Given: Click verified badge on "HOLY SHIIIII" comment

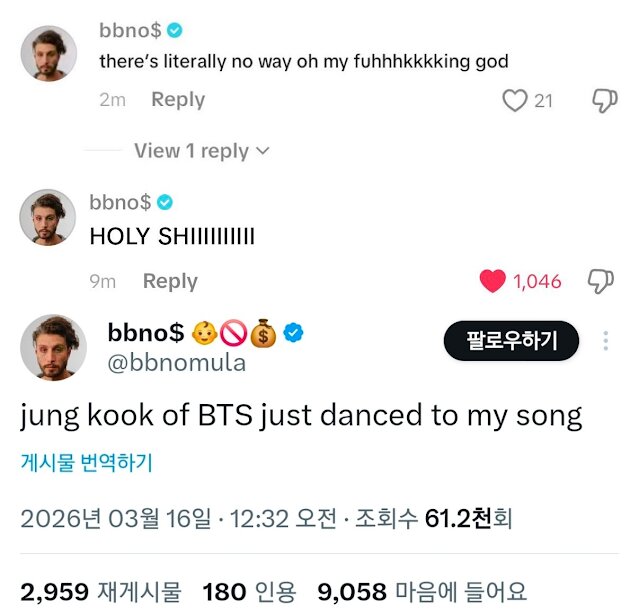Looking at the screenshot, I should pyautogui.click(x=166, y=203).
